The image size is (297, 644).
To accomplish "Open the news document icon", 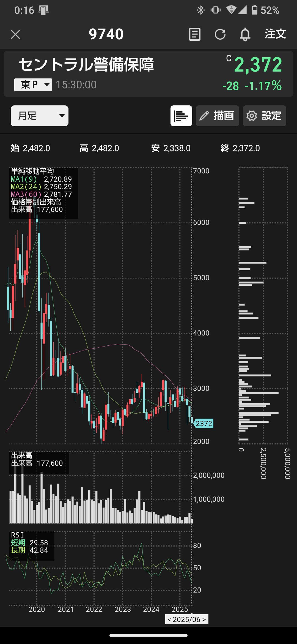I will tap(195, 34).
